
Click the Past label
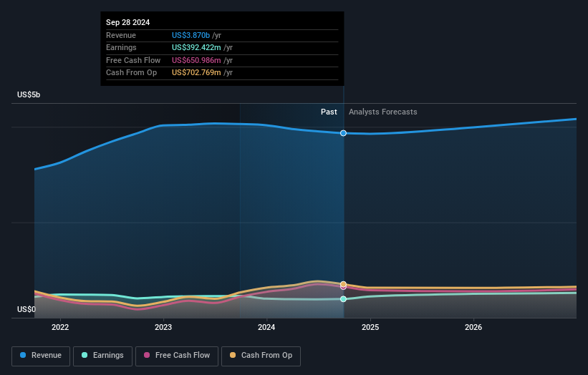(x=329, y=112)
